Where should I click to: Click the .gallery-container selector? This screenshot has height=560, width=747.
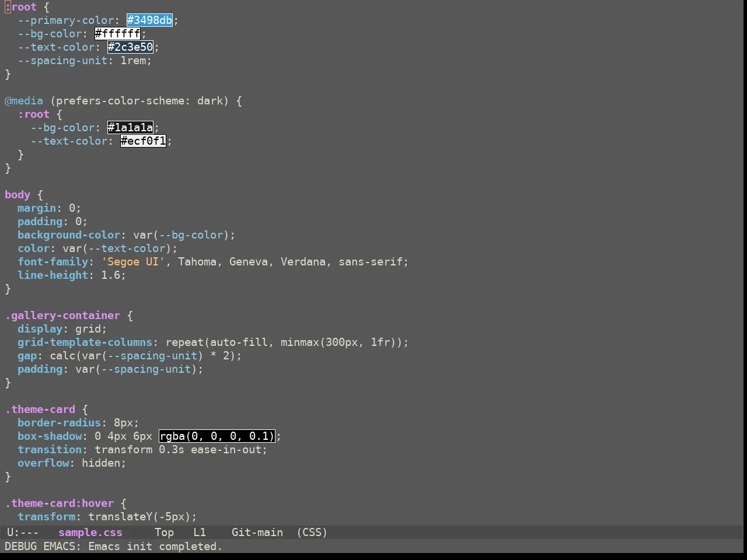[62, 316]
